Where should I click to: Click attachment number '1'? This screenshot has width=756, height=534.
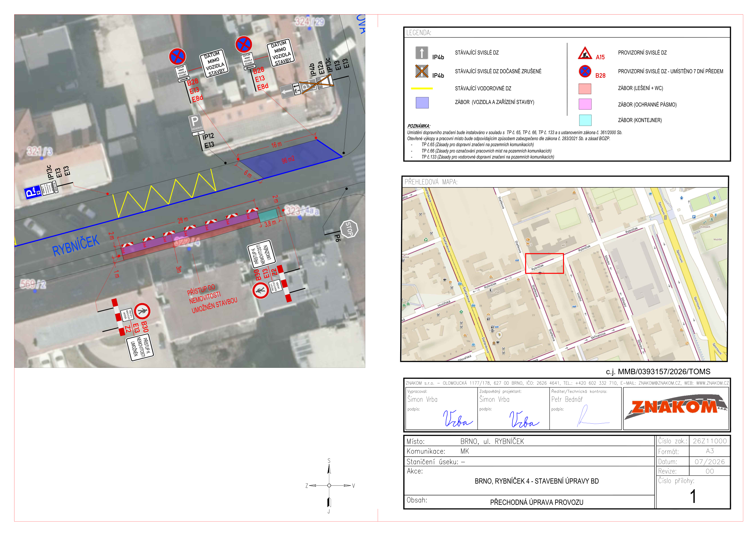(693, 496)
